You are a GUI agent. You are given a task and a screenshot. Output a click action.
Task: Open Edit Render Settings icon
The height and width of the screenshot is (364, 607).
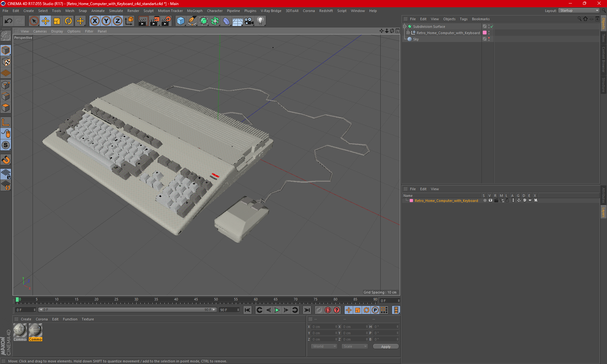166,21
